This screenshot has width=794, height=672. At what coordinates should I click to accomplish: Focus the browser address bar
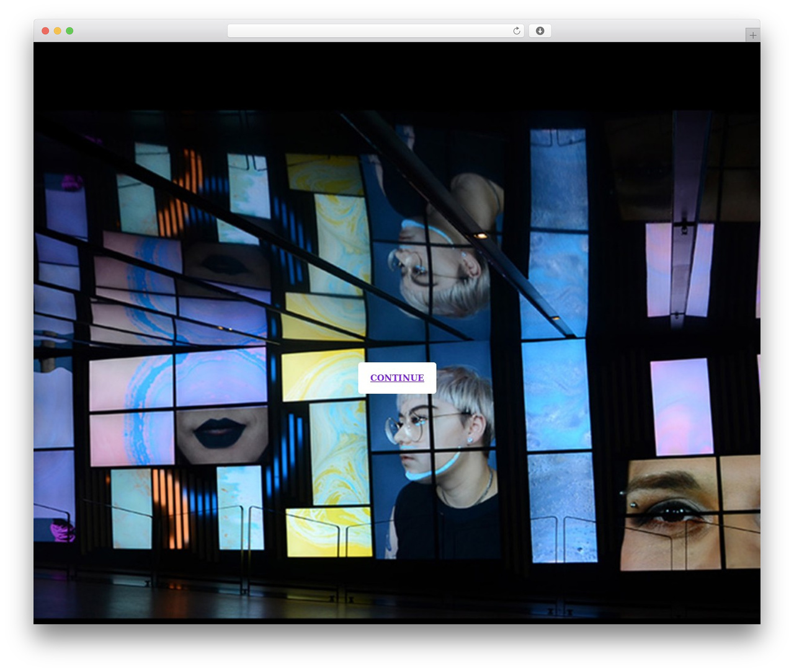pos(376,31)
